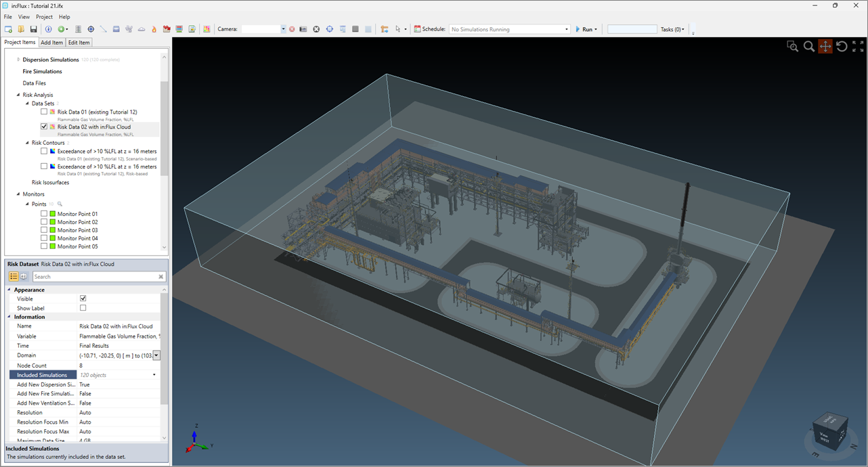Open the Schedule simulations dropdown

click(x=566, y=29)
